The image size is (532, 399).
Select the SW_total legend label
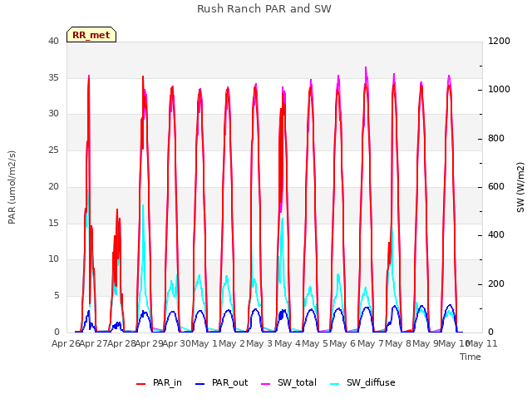tap(297, 382)
